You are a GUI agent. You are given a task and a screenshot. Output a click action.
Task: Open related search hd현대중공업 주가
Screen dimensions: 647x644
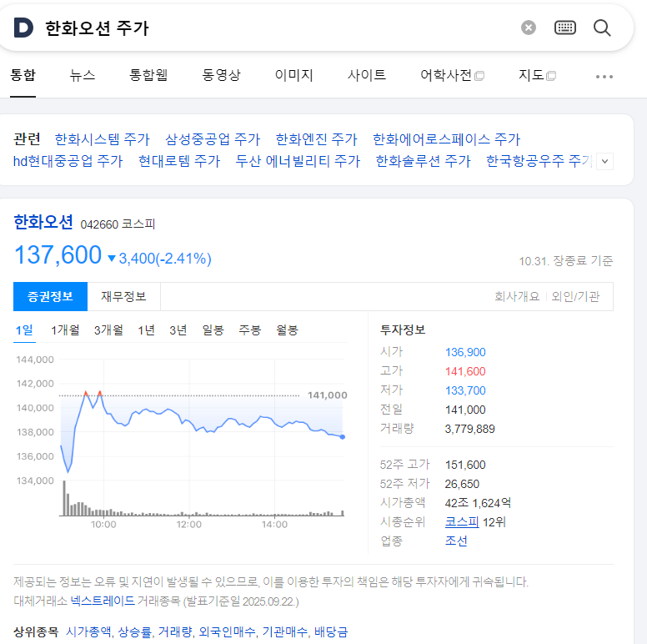pos(68,161)
